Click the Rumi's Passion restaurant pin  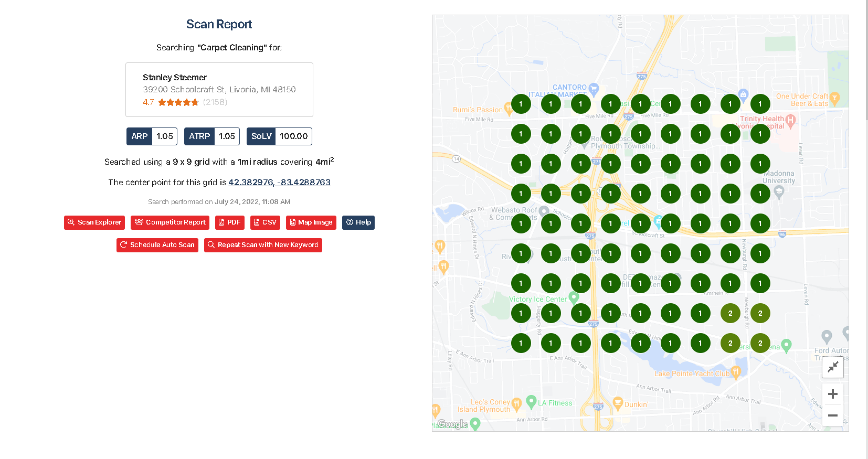pyautogui.click(x=508, y=109)
